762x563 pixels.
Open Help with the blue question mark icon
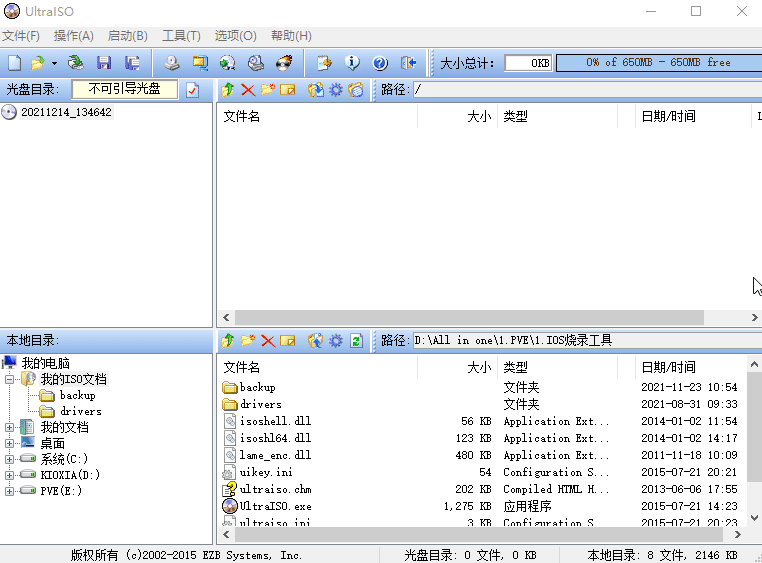[x=380, y=63]
